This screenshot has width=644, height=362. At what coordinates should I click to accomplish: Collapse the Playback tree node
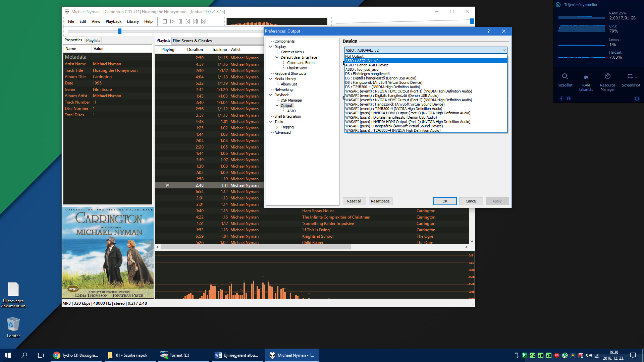click(x=271, y=95)
